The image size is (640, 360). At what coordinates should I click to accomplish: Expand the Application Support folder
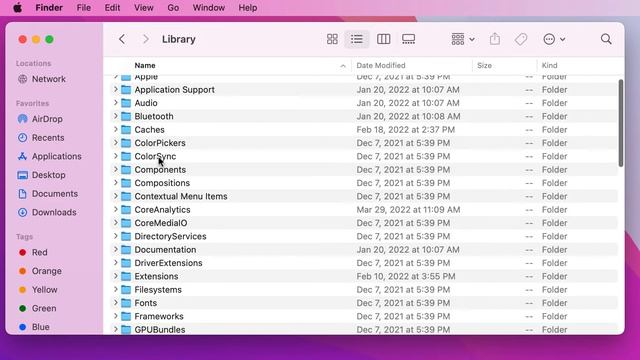[x=116, y=89]
